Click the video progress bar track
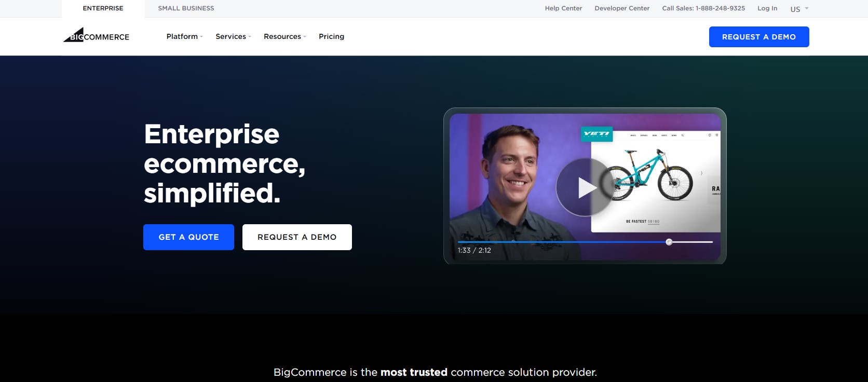The height and width of the screenshot is (382, 868). (x=585, y=242)
